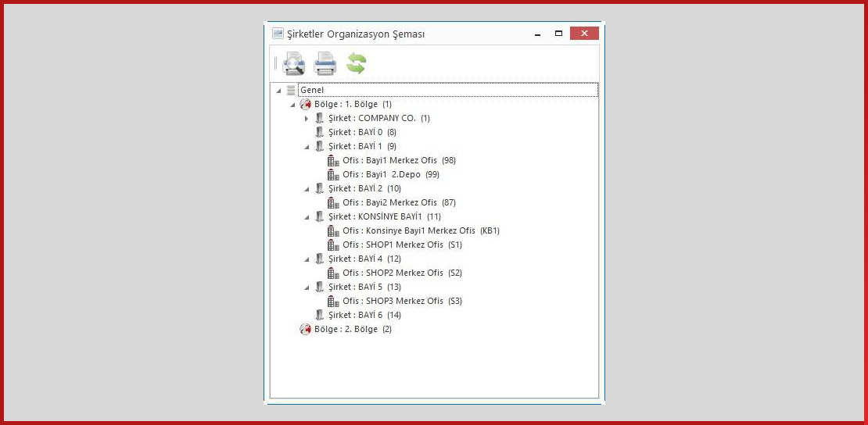
Task: Select 'Ofis : Bayi2 Merkez Ofis (87)'
Action: pos(399,202)
